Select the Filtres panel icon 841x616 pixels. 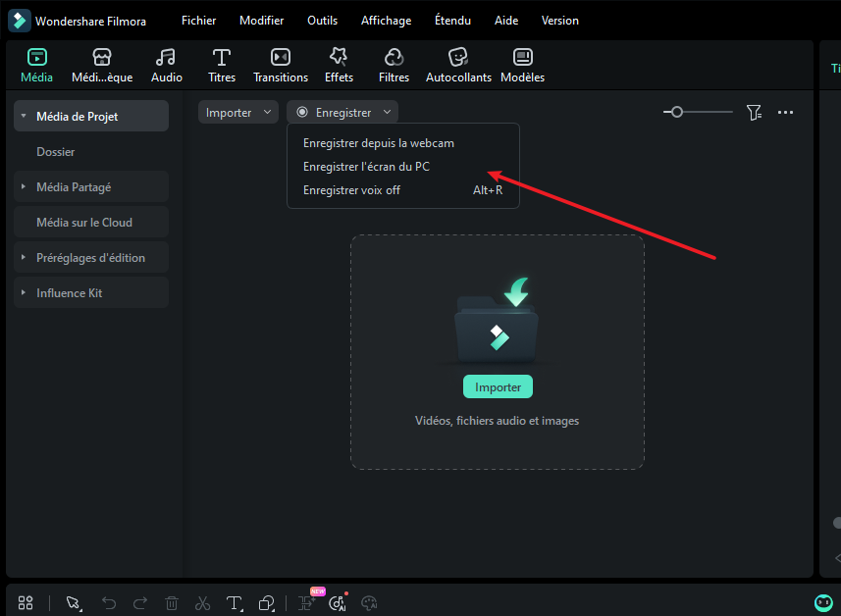394,58
